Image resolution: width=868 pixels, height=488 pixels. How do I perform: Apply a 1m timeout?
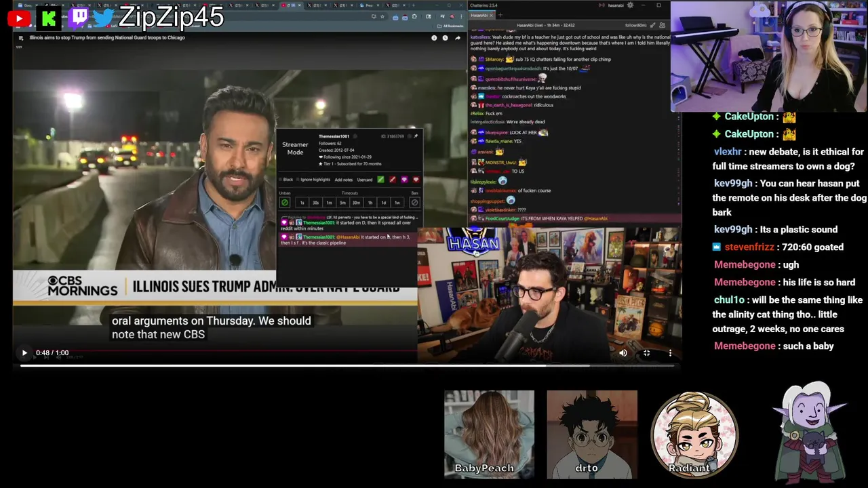click(x=329, y=203)
